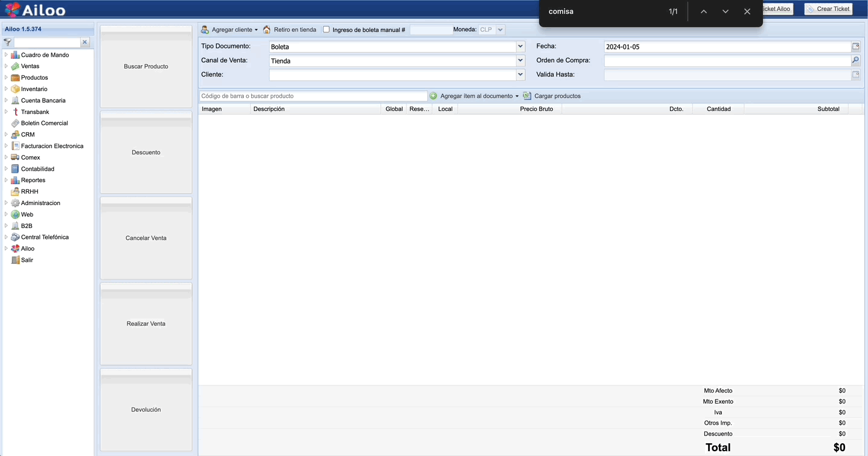The image size is (868, 456).
Task: Click the Descuento button
Action: tap(146, 153)
